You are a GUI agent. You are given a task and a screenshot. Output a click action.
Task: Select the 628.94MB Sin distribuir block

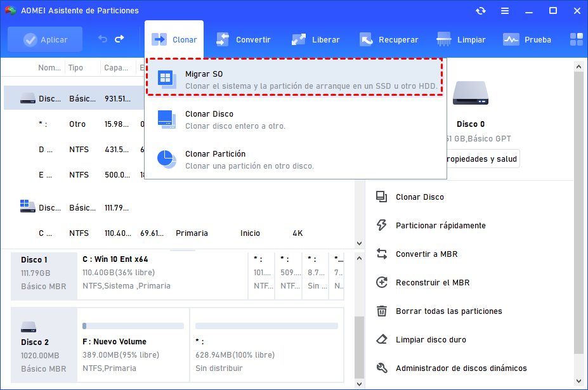click(x=266, y=345)
